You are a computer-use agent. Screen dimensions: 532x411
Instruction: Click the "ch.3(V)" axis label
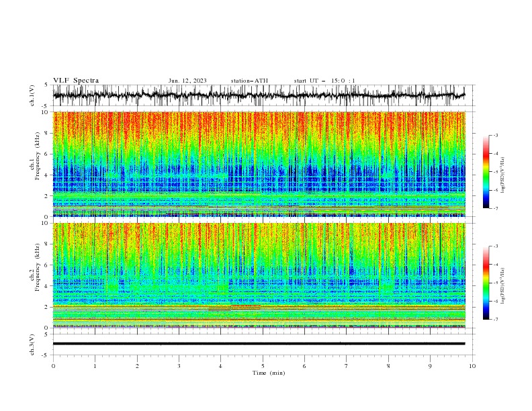(x=32, y=345)
